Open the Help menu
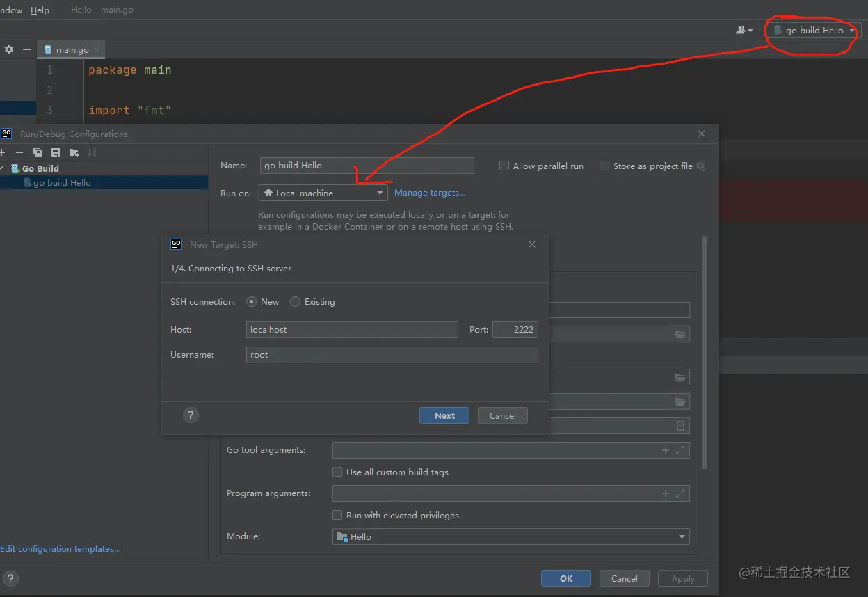868x597 pixels. coord(40,10)
